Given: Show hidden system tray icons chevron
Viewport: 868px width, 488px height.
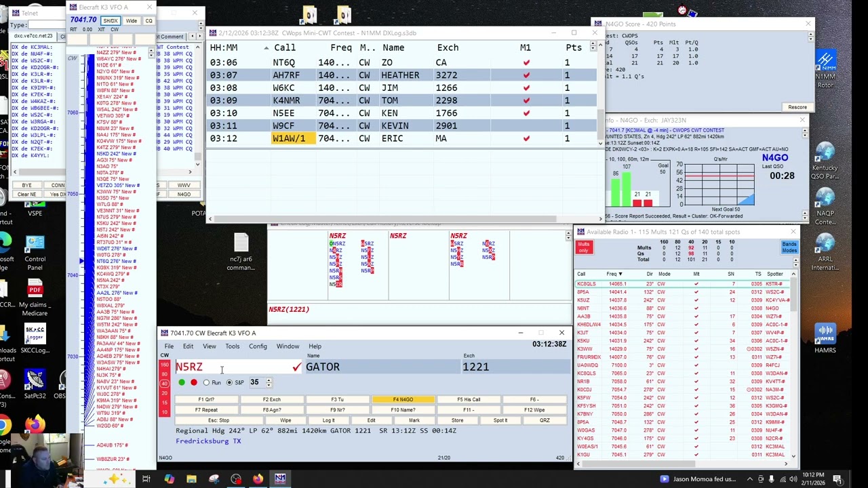Looking at the screenshot, I should click(x=749, y=479).
